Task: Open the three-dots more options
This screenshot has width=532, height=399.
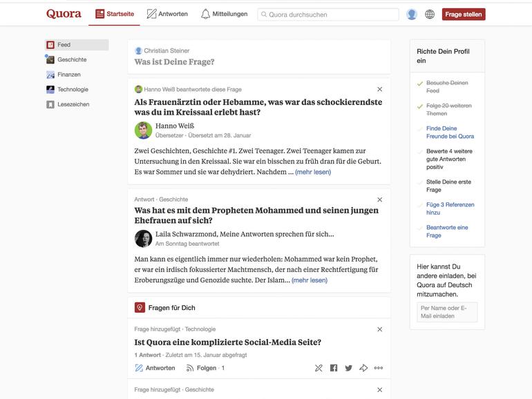Action: point(379,368)
